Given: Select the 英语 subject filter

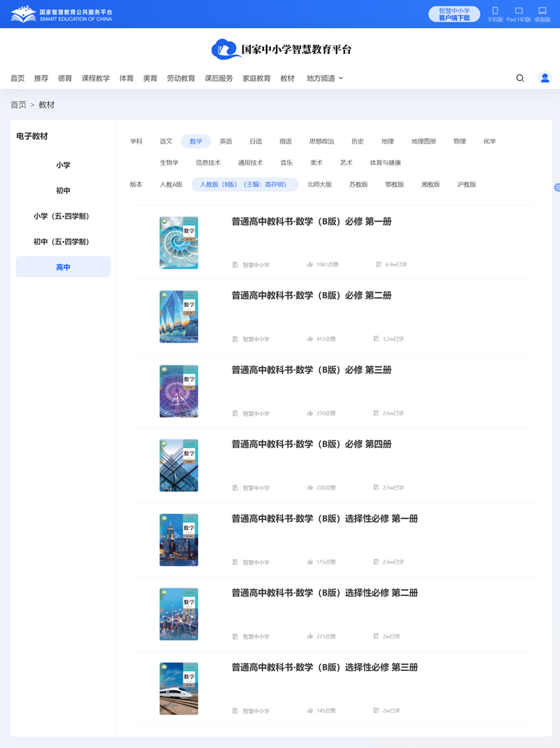Looking at the screenshot, I should pos(225,141).
